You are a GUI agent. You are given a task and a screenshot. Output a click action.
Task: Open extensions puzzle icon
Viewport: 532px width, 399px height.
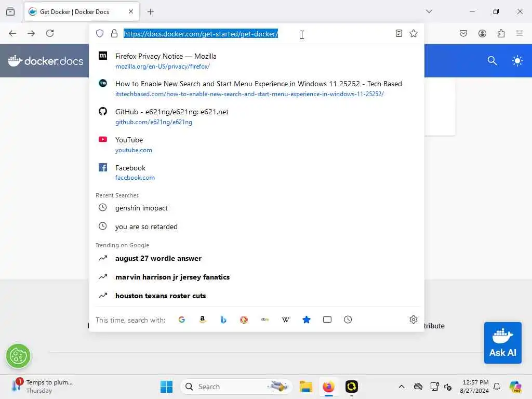pos(501,33)
